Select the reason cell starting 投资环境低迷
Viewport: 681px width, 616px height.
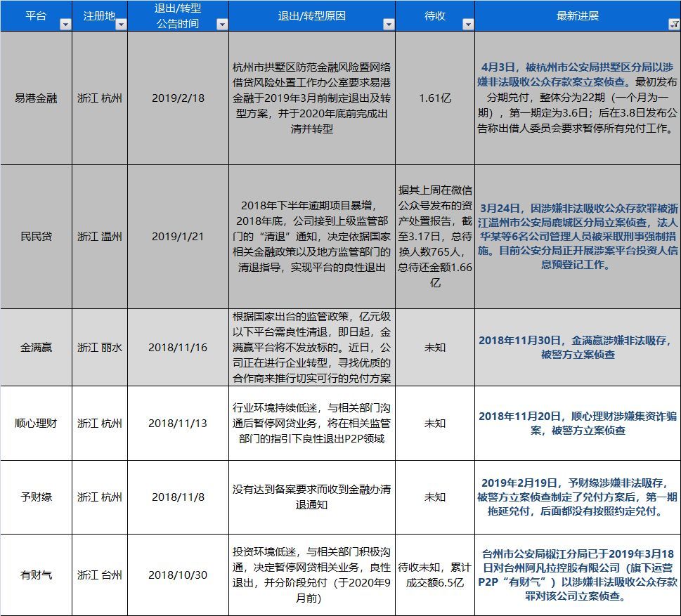coord(312,575)
